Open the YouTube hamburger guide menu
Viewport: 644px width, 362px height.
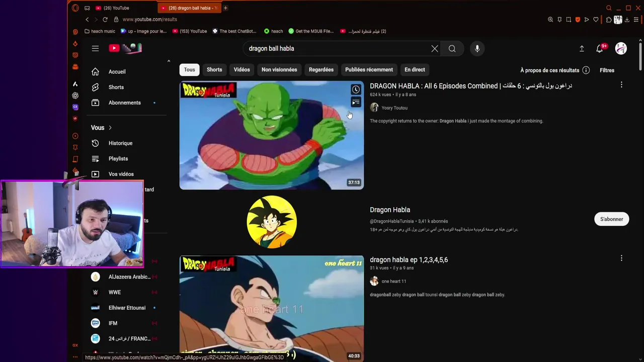[x=95, y=48]
